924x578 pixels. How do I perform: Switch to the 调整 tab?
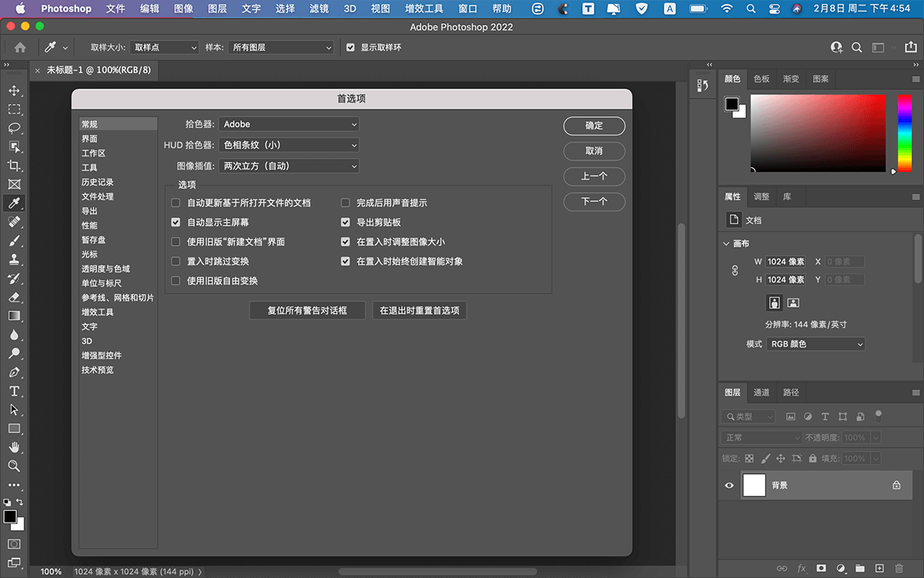762,197
